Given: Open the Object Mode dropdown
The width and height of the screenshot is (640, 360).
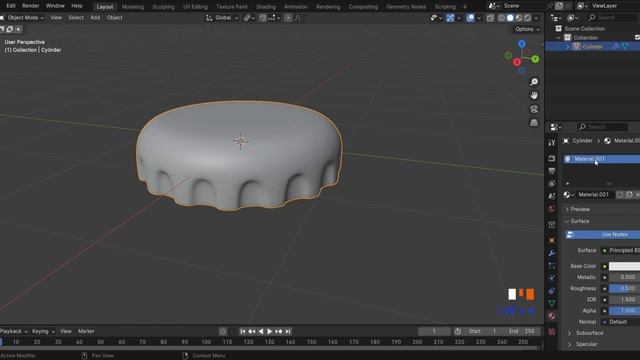Looking at the screenshot, I should click(x=22, y=18).
